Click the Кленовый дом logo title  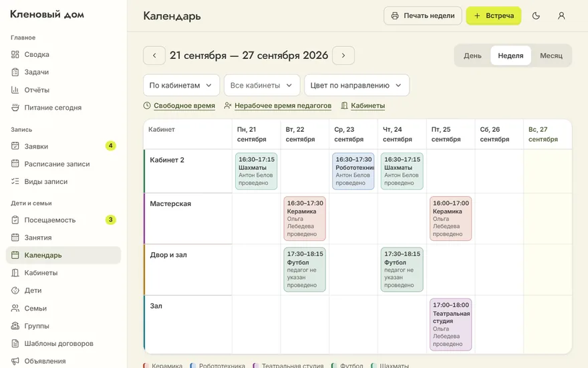pyautogui.click(x=47, y=15)
